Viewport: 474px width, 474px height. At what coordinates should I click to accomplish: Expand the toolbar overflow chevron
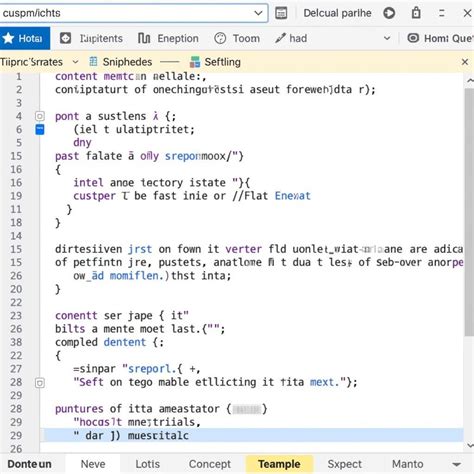[387, 38]
